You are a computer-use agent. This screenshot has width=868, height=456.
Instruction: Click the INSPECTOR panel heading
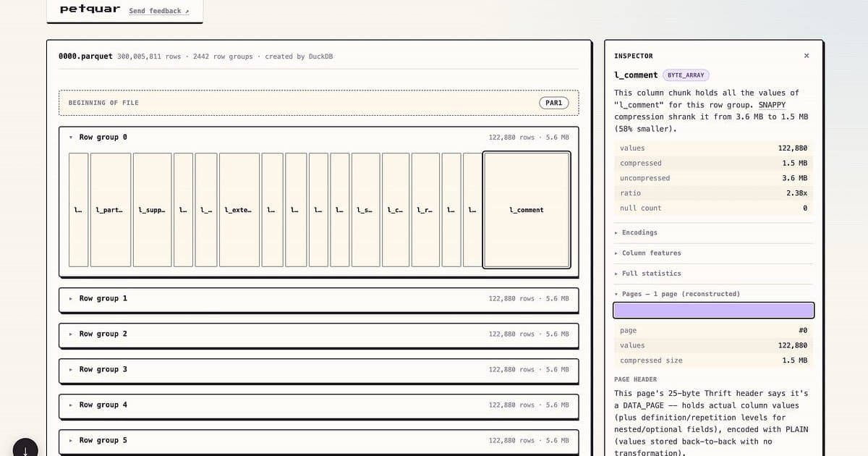[634, 56]
